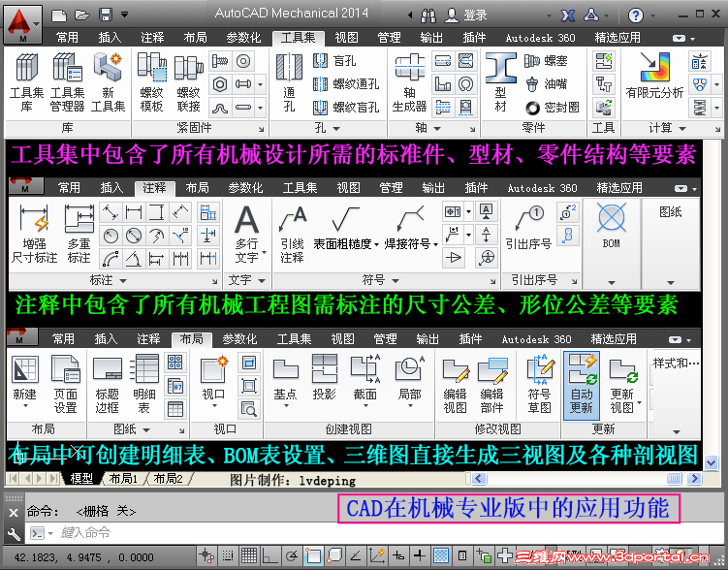Expand the 文字 panel dropdown
Image resolution: width=728 pixels, height=570 pixels.
(x=263, y=281)
